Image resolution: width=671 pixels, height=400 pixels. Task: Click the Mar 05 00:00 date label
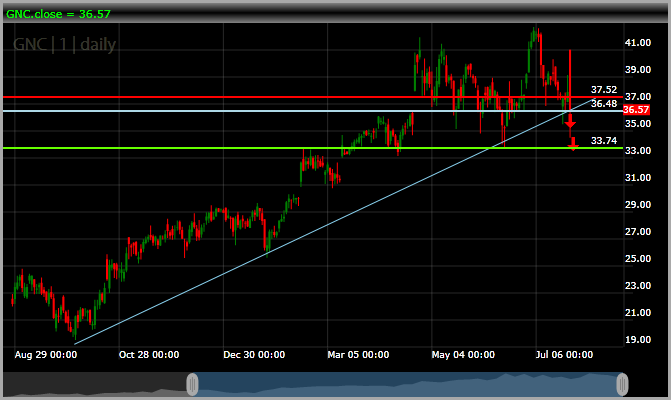(x=358, y=354)
